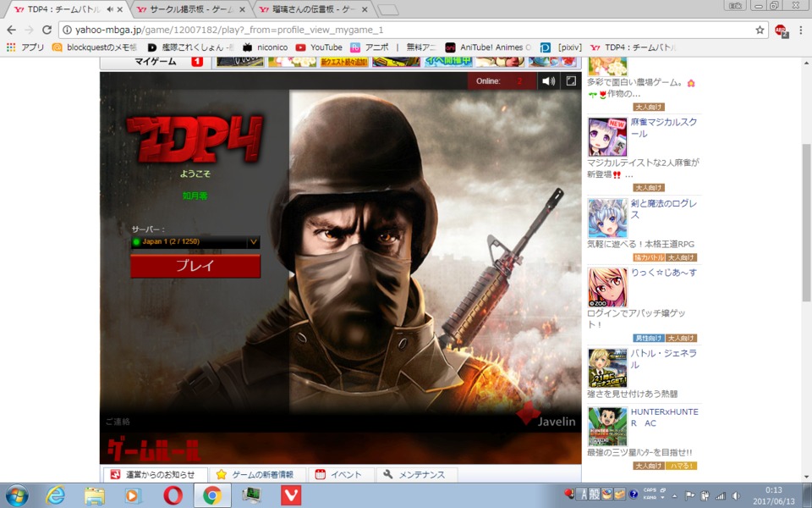Bookmark this page with the star icon
The width and height of the screenshot is (812, 508).
coord(760,30)
